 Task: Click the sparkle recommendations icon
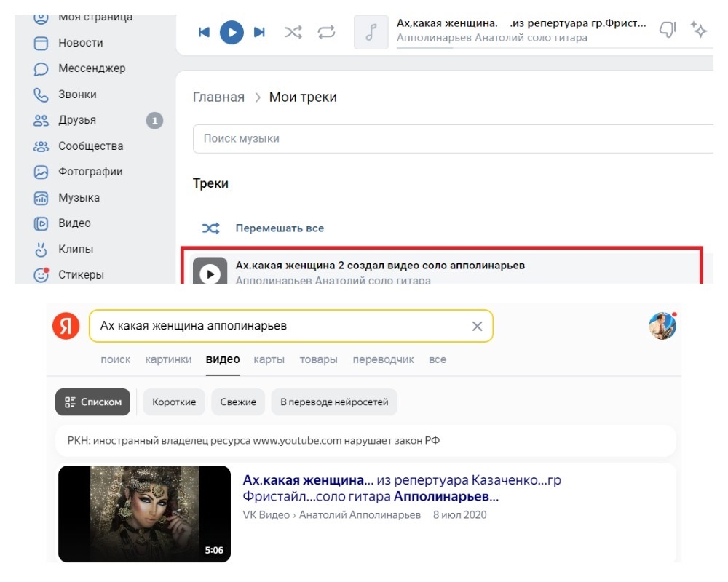698,29
